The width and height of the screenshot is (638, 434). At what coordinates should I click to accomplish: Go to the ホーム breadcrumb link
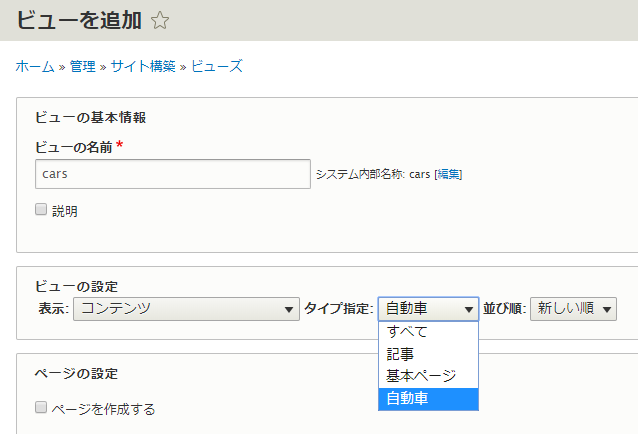coord(35,67)
